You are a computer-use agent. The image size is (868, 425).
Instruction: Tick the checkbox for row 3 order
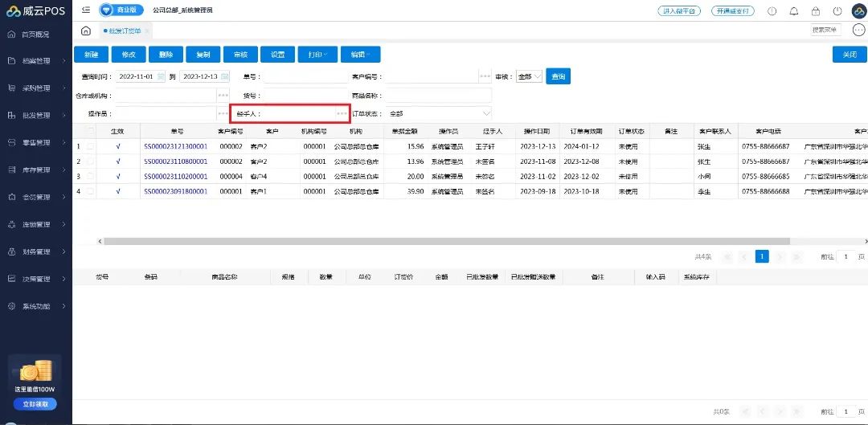point(90,176)
